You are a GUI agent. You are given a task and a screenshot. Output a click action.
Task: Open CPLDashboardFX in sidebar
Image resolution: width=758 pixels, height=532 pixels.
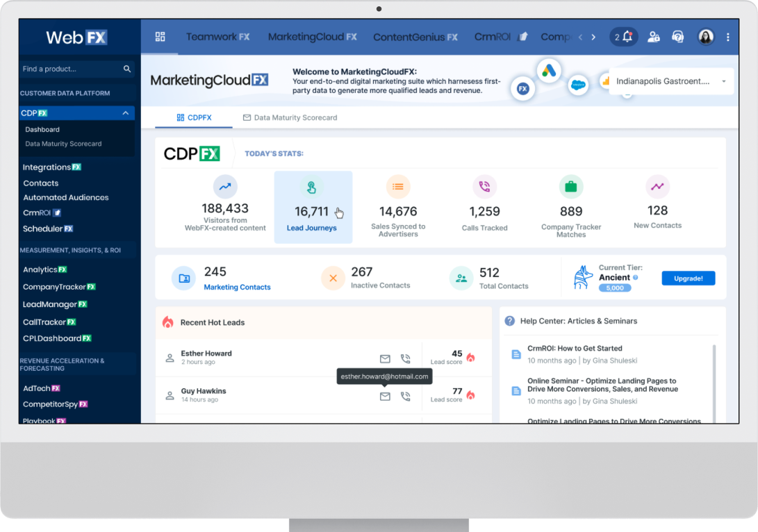tap(57, 338)
